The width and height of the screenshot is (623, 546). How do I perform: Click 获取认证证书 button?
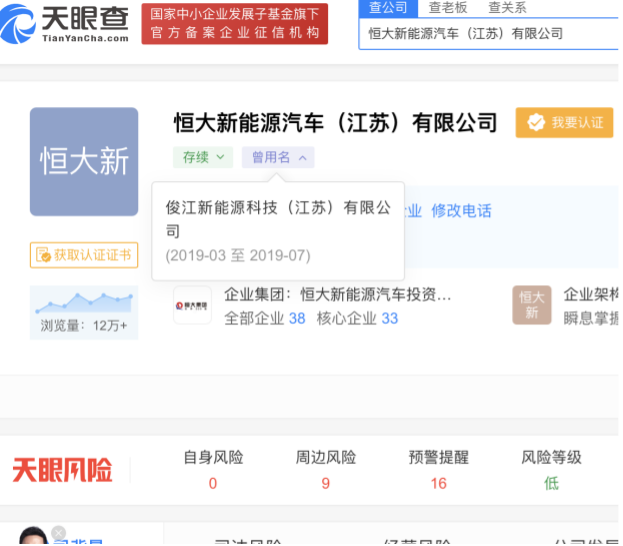tap(84, 255)
